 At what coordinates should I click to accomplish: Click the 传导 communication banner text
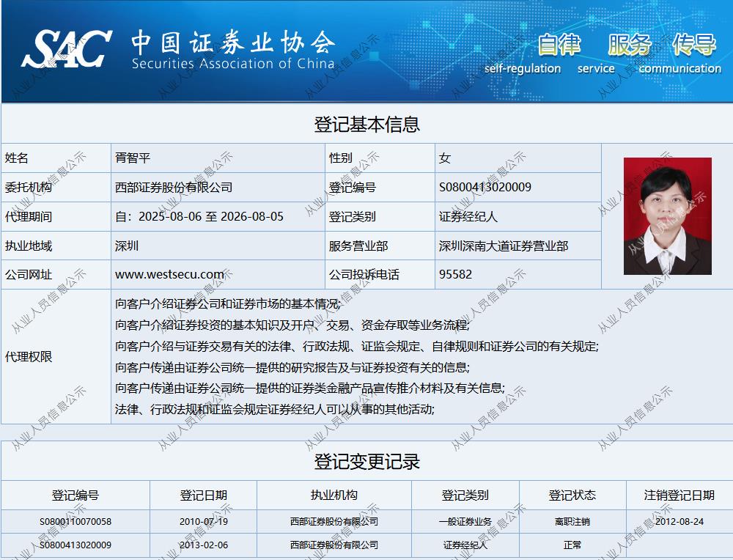pyautogui.click(x=693, y=45)
